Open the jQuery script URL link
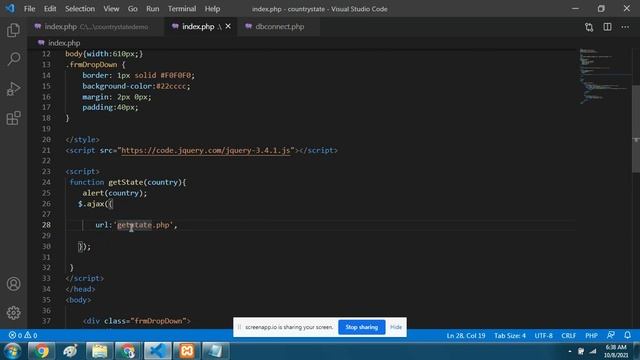 click(x=206, y=150)
